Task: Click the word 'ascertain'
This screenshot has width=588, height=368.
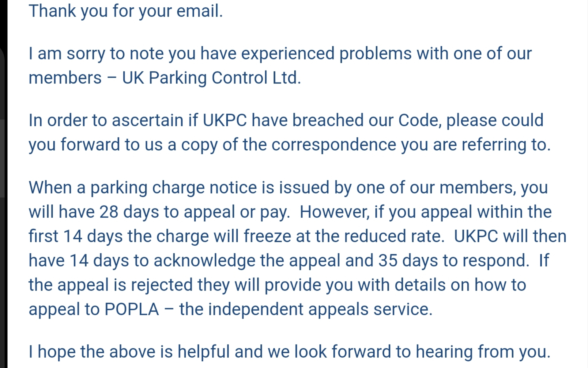Action: (x=148, y=120)
